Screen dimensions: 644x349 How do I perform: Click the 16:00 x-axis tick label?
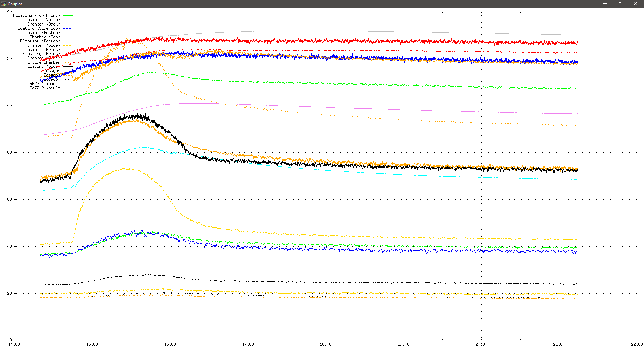[x=170, y=344]
